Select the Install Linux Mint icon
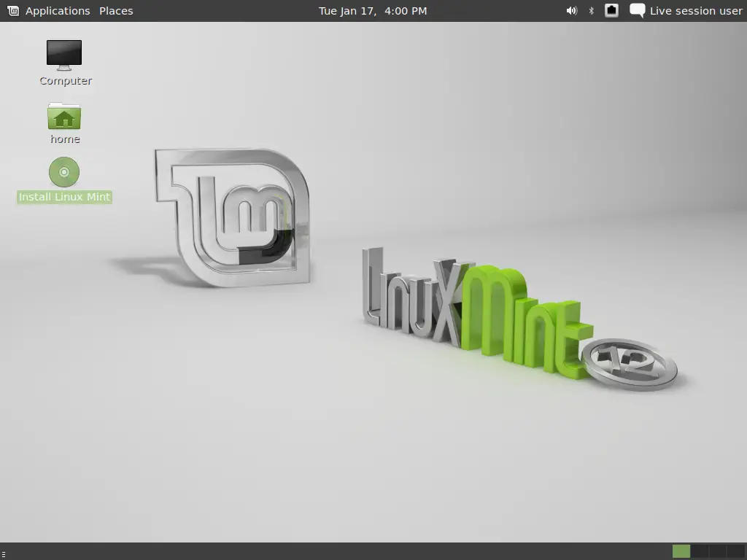The height and width of the screenshot is (560, 747). (x=64, y=181)
